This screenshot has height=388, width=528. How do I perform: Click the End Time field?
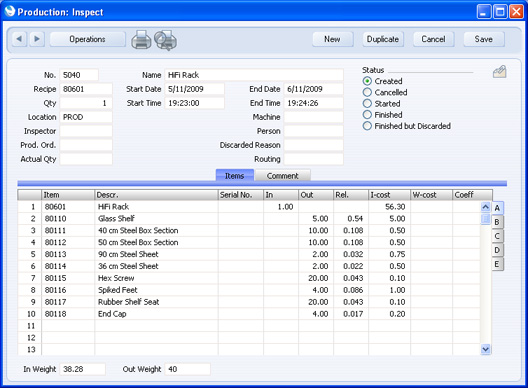314,103
